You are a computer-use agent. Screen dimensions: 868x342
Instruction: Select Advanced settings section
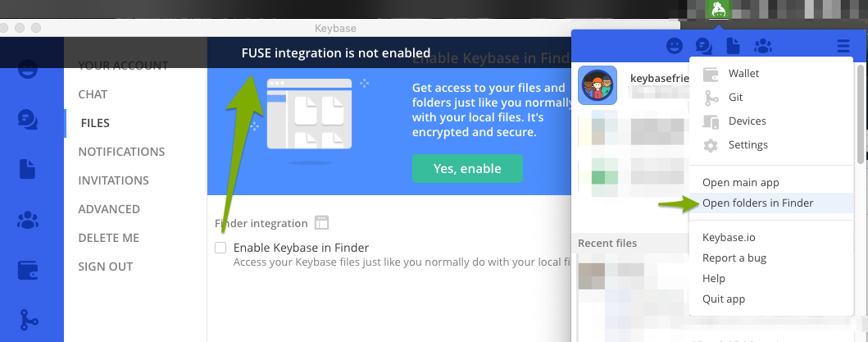coord(109,209)
